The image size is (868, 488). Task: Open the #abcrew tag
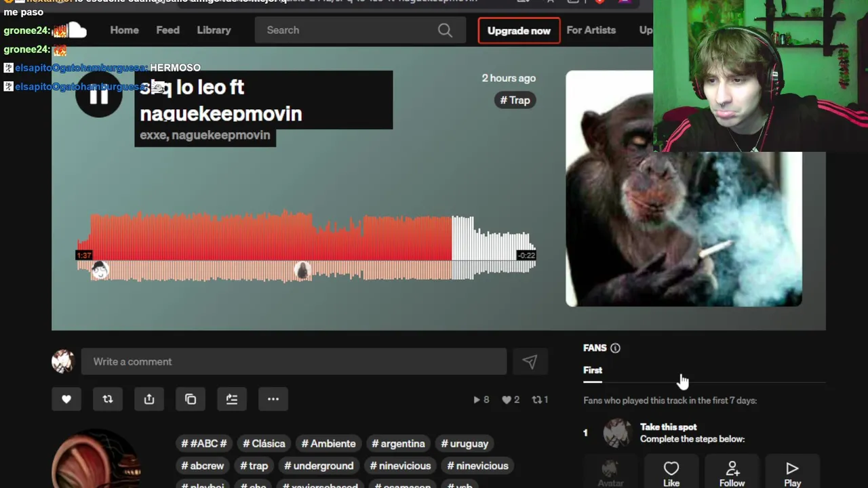click(x=203, y=466)
